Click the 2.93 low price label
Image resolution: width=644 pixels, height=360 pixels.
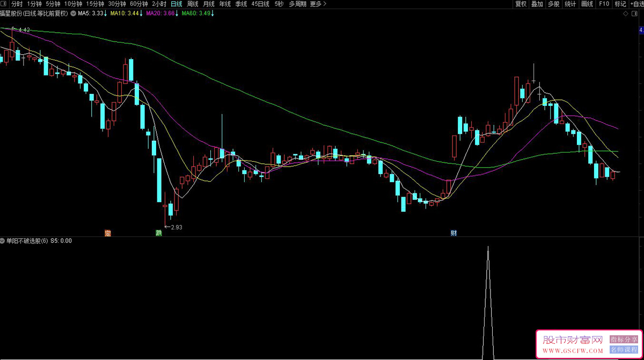coord(176,227)
